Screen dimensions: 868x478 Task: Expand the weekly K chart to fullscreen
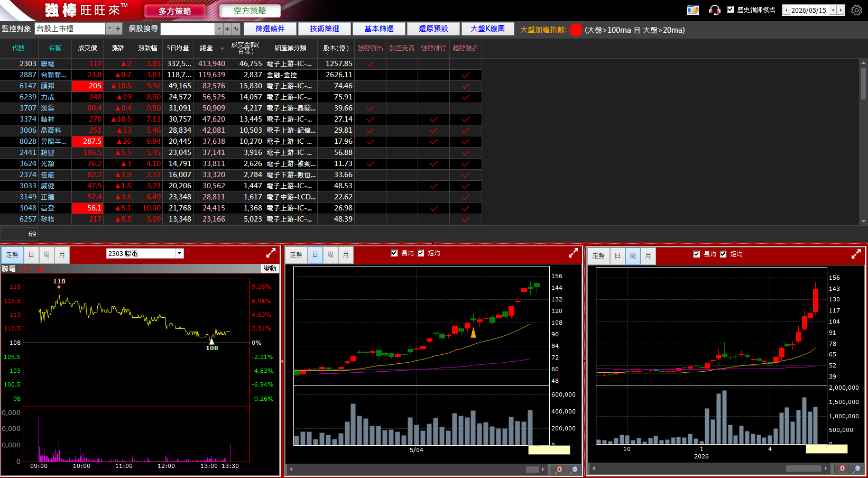(x=856, y=254)
